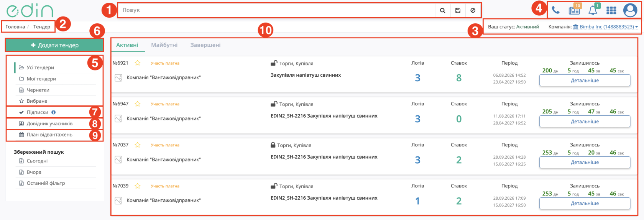Click tender number №7037

click(120, 145)
